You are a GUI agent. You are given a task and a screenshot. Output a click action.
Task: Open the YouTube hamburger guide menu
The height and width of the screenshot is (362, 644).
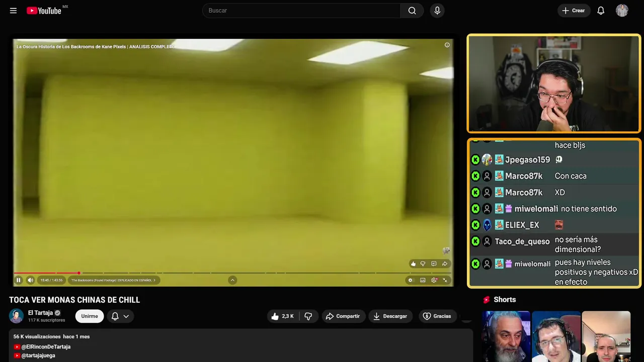tap(13, 11)
